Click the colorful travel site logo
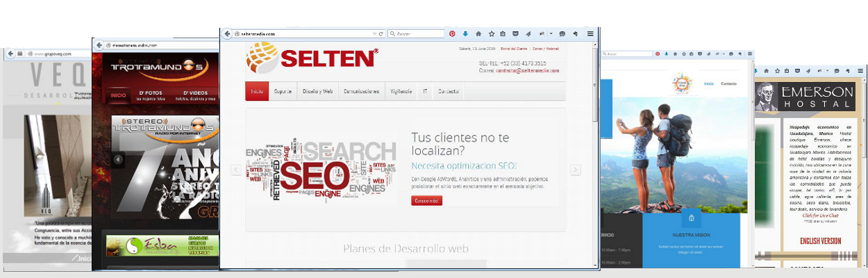Image resolution: width=868 pixels, height=278 pixels. coord(681,84)
